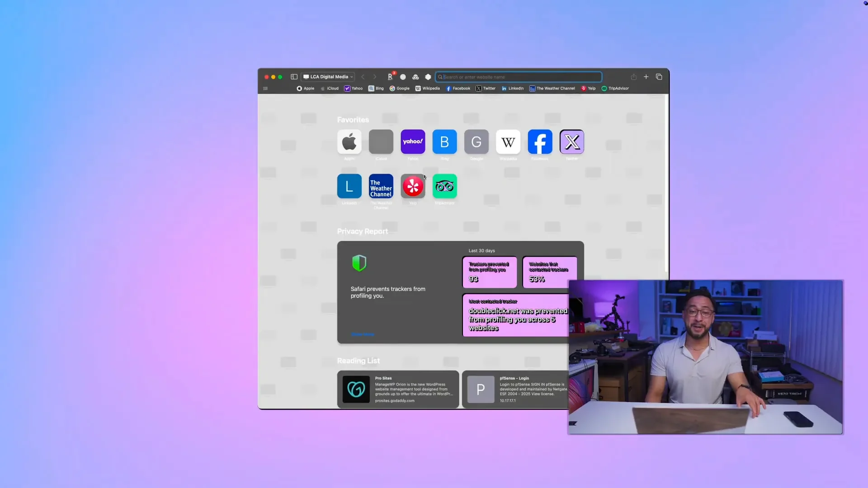Open the pfSense - Login reading list item
Viewport: 868px width, 488px height.
click(515, 389)
